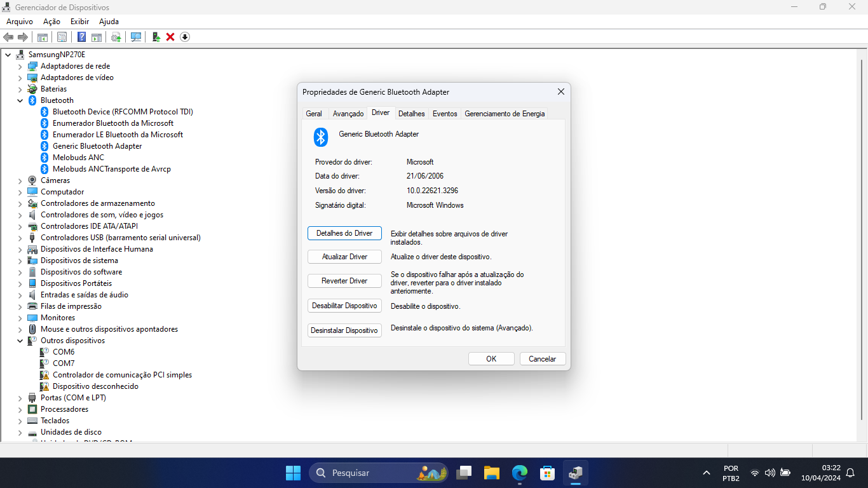Expand Entradas e saídas de áudio
868x488 pixels.
point(20,295)
